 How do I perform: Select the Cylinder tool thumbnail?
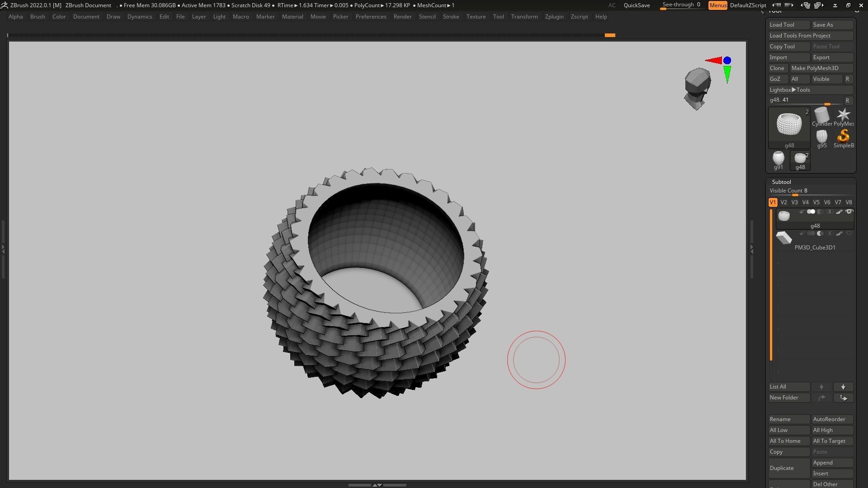(821, 116)
